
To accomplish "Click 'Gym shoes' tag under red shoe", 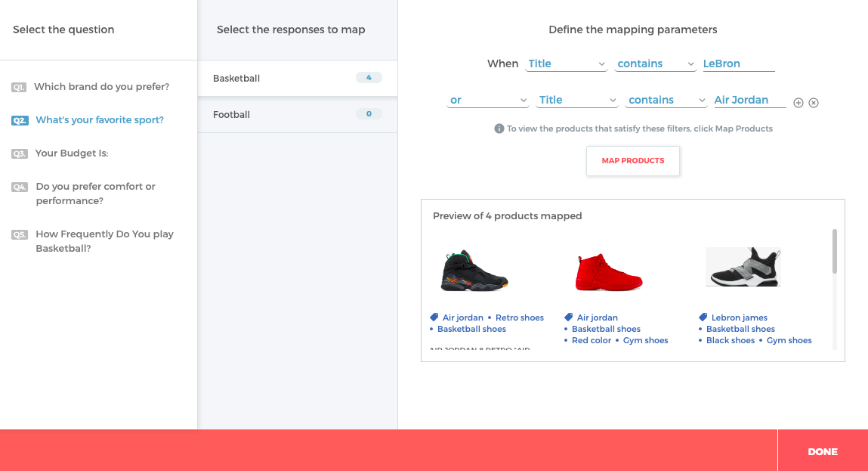I will [645, 340].
